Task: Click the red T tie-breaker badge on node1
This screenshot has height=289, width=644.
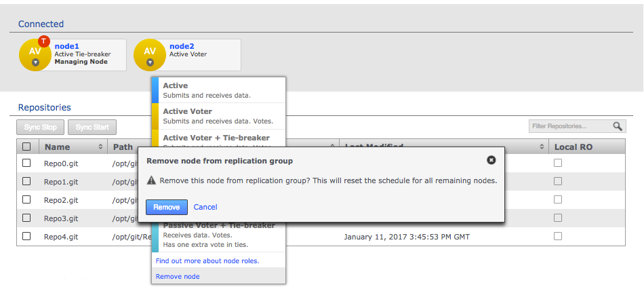Action: point(45,41)
